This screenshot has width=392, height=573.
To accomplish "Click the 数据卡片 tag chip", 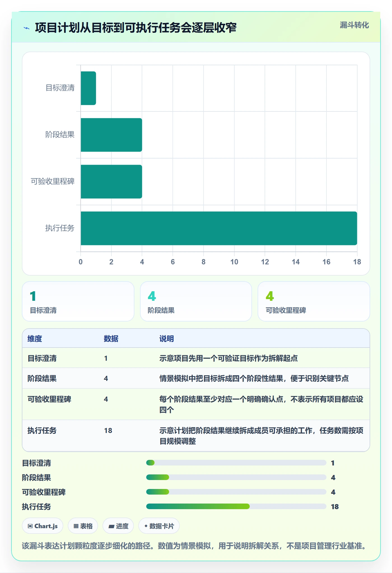I will (159, 526).
